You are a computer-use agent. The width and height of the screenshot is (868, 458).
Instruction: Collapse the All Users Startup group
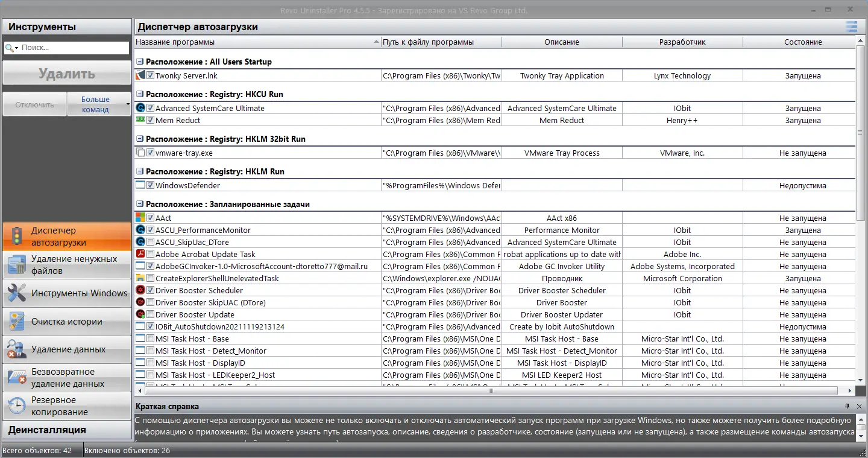tap(140, 62)
